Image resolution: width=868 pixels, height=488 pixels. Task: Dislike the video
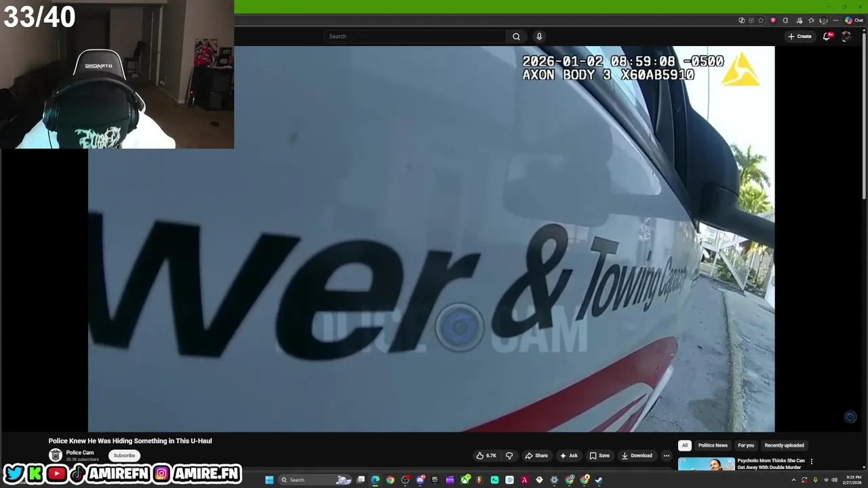[x=509, y=455]
